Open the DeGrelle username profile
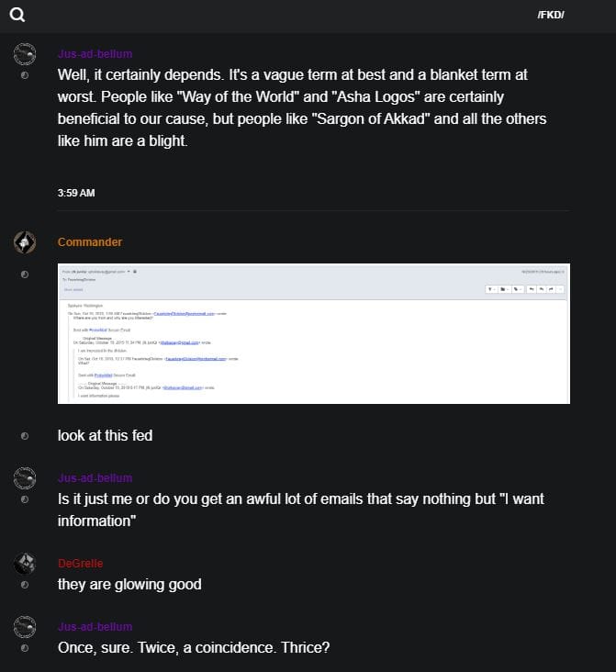Screen dimensions: 616x672 click(x=80, y=563)
